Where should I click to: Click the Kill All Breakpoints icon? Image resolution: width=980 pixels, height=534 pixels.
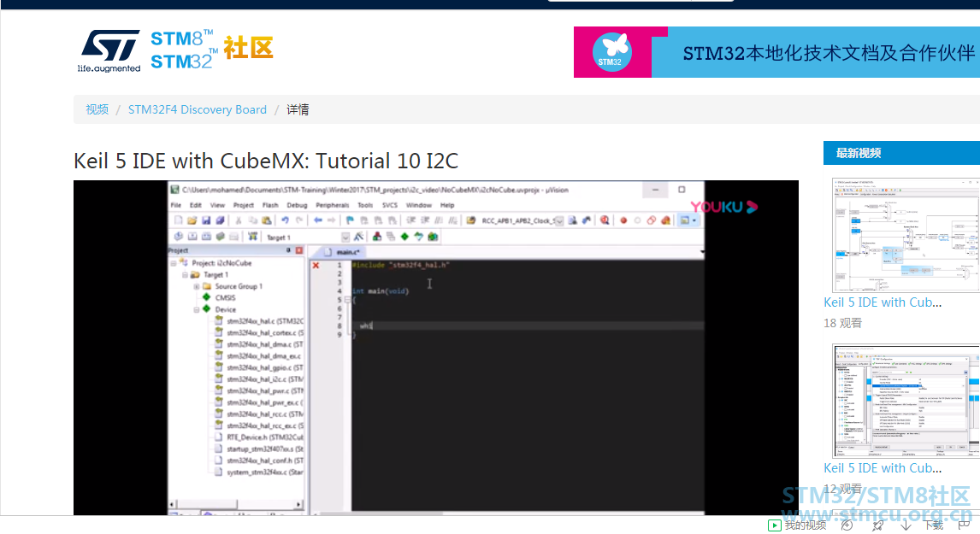point(665,220)
